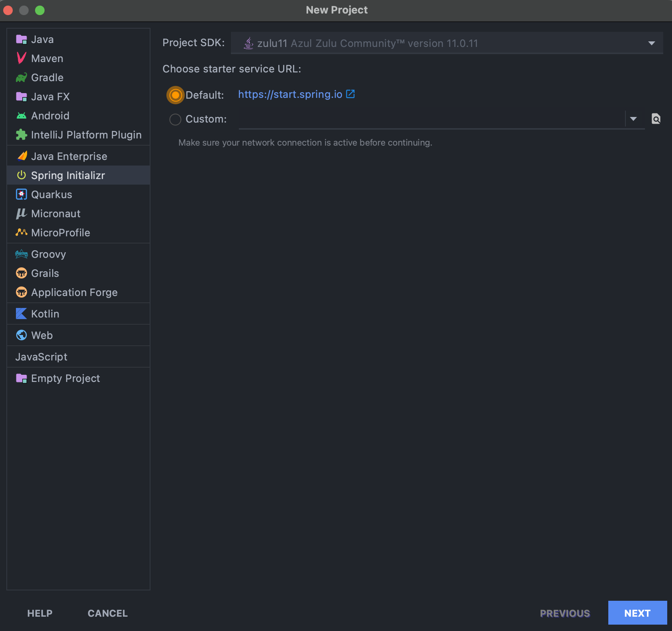
Task: Select the Android list entry
Action: 78,116
